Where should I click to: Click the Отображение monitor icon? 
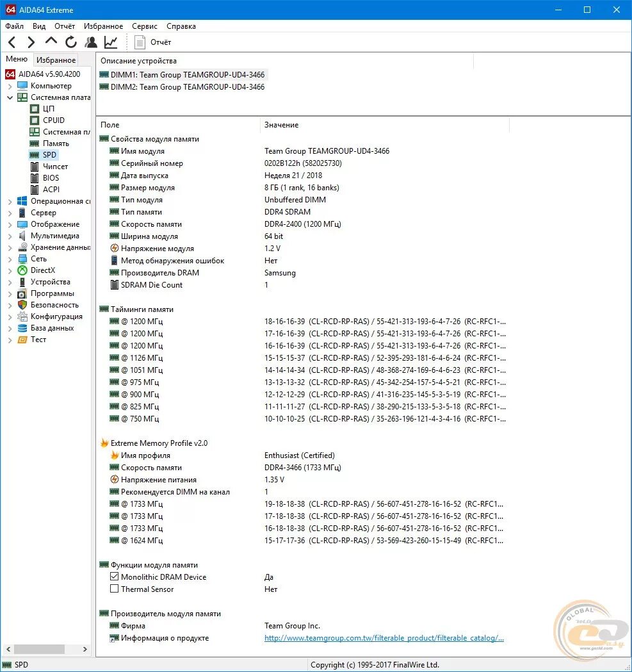[22, 224]
